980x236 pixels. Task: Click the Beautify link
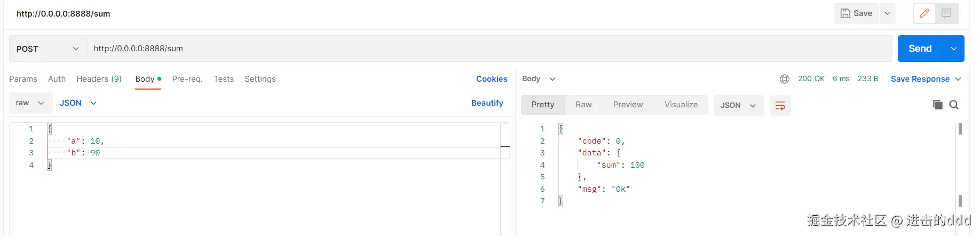point(487,103)
